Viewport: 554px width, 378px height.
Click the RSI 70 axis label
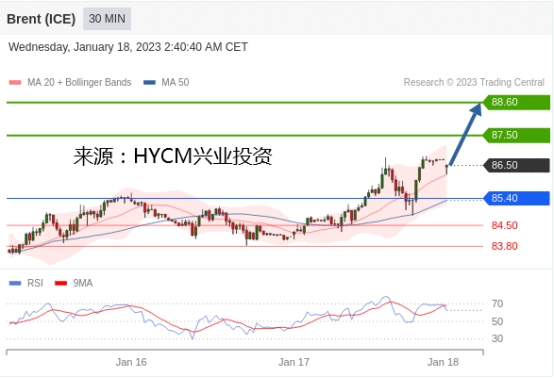[497, 303]
